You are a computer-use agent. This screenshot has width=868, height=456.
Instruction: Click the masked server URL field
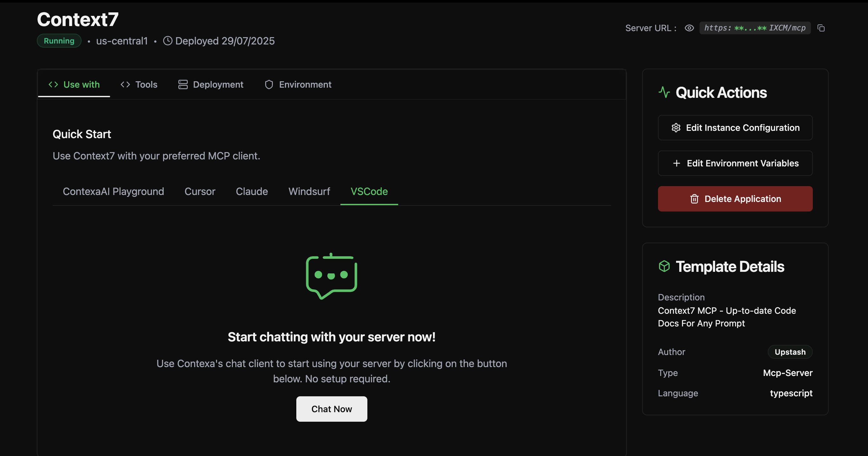pos(754,28)
